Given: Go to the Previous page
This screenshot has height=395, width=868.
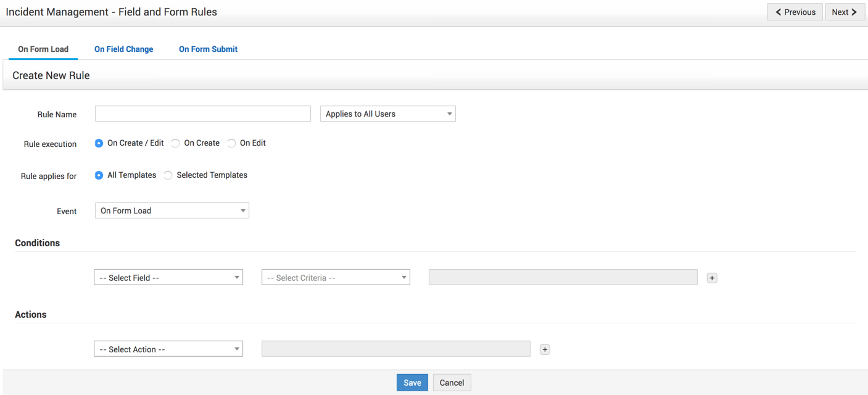Looking at the screenshot, I should [795, 12].
